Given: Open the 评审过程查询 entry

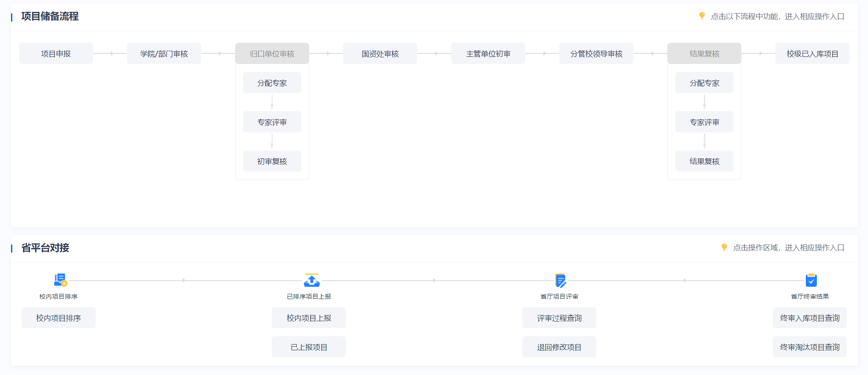Looking at the screenshot, I should click(559, 318).
